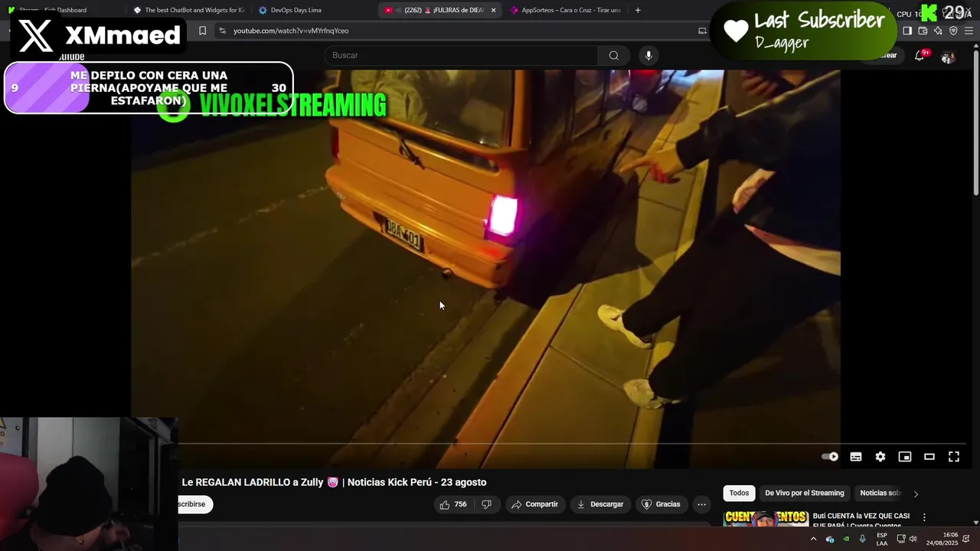Open browser wallet icon
The image size is (980, 551).
point(923,31)
